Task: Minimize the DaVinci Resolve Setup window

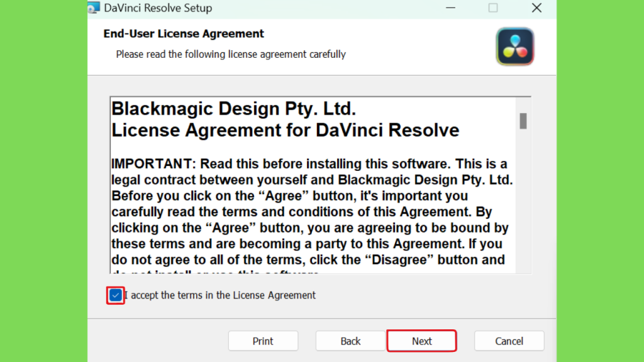Action: pos(450,8)
